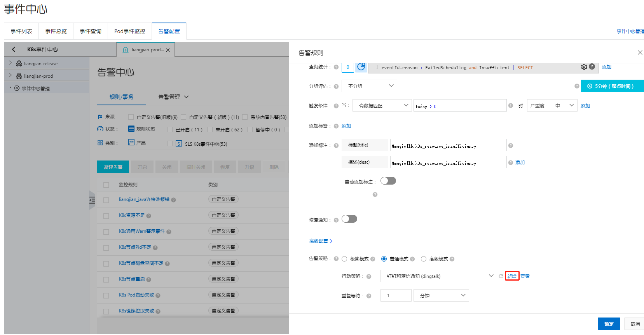Select the 高级模式 radio option
Image resolution: width=644 pixels, height=335 pixels.
coord(424,259)
